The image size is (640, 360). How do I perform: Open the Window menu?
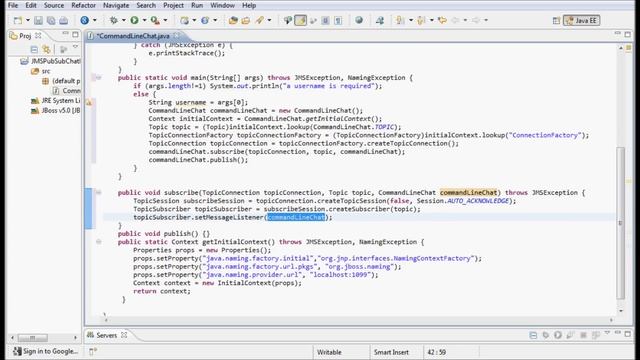pos(222,5)
